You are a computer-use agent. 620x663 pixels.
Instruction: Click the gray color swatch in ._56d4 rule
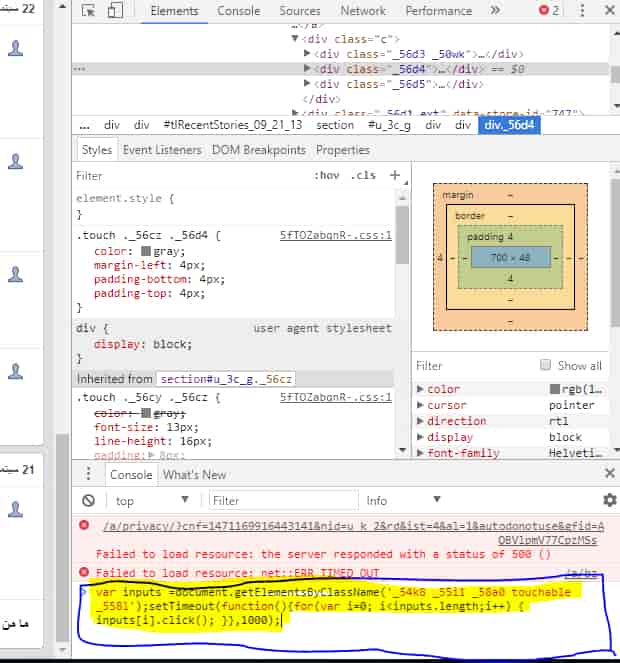click(x=145, y=251)
